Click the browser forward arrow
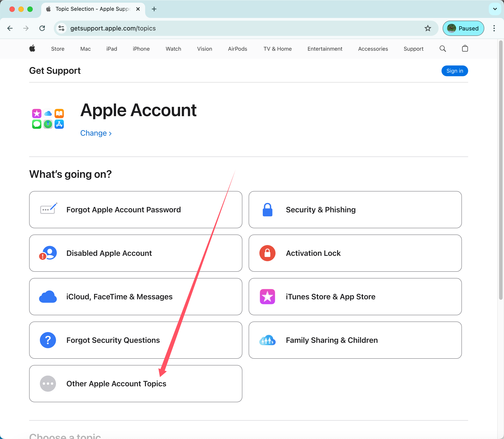The width and height of the screenshot is (504, 439). pos(26,28)
